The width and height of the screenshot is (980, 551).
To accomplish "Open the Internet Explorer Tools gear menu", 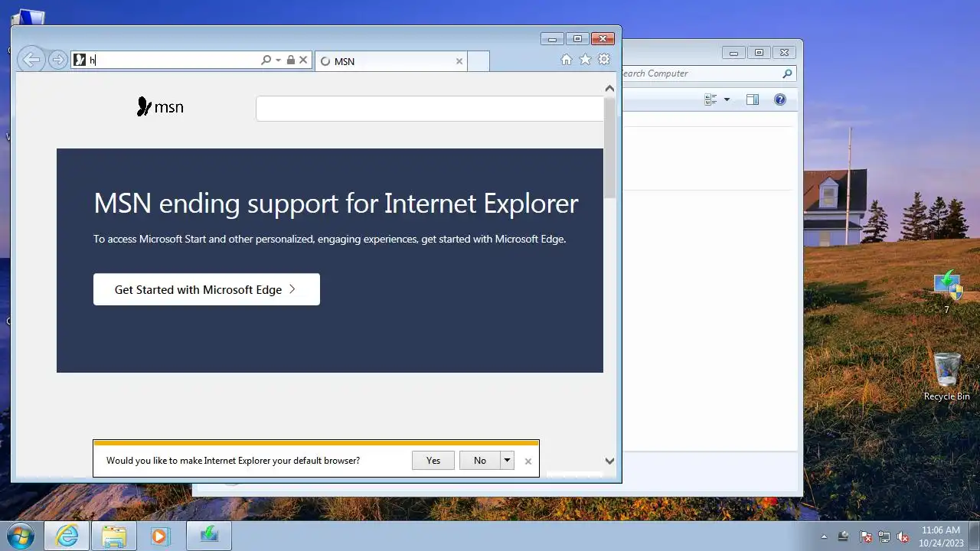I will point(604,60).
